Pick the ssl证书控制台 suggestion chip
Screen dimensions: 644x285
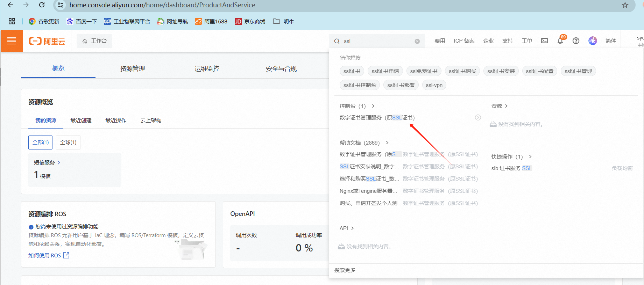360,85
